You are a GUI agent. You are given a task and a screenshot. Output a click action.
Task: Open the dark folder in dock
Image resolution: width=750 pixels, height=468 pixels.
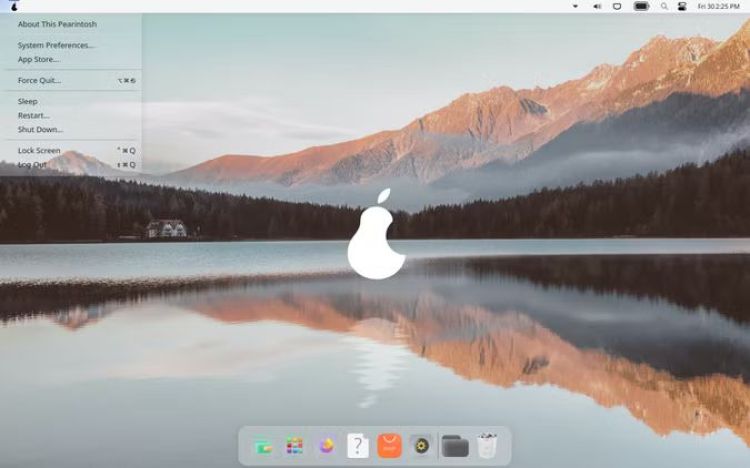(455, 446)
